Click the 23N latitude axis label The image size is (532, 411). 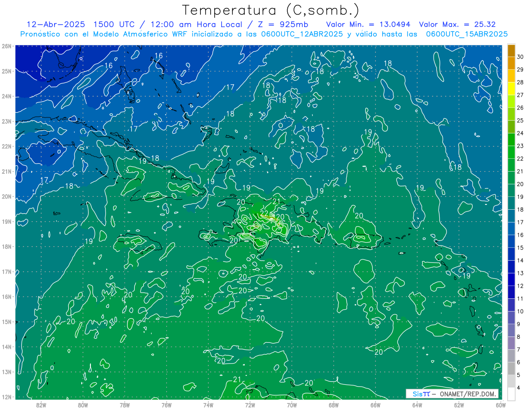tap(7, 121)
